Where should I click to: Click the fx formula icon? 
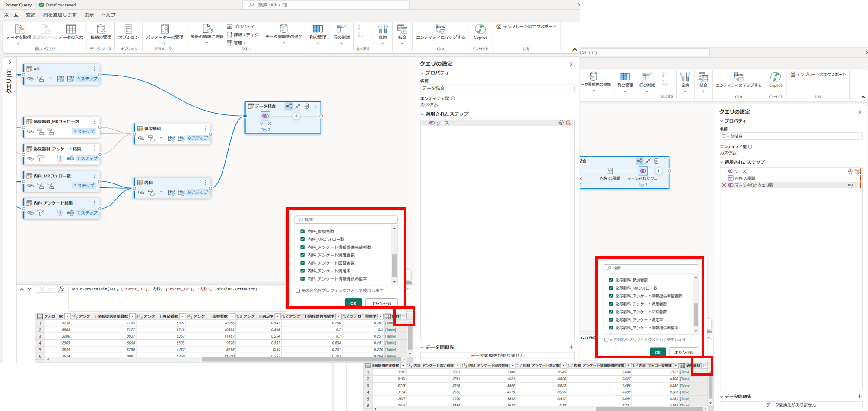[61, 289]
